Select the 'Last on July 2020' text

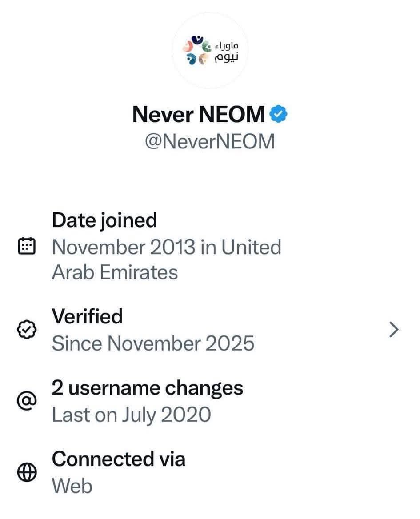pyautogui.click(x=131, y=415)
